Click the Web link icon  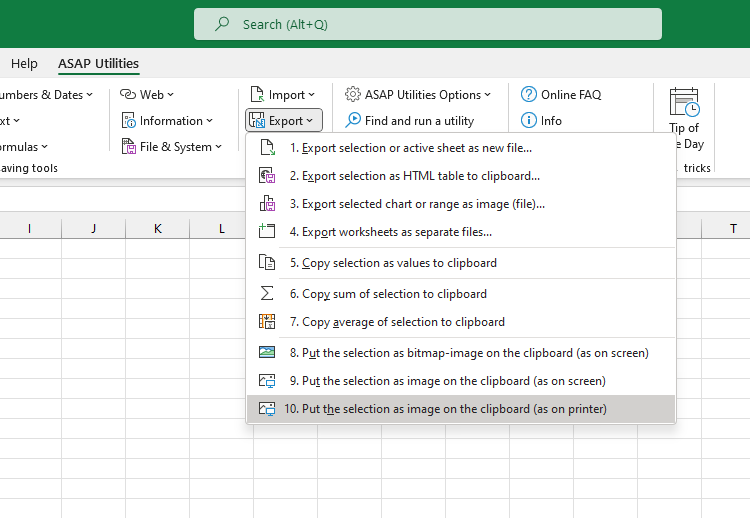click(128, 94)
